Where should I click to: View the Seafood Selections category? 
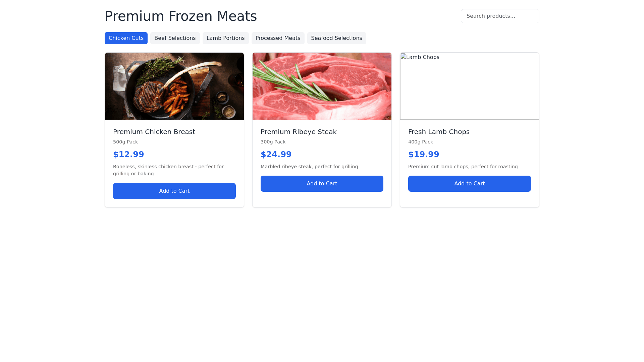(337, 38)
